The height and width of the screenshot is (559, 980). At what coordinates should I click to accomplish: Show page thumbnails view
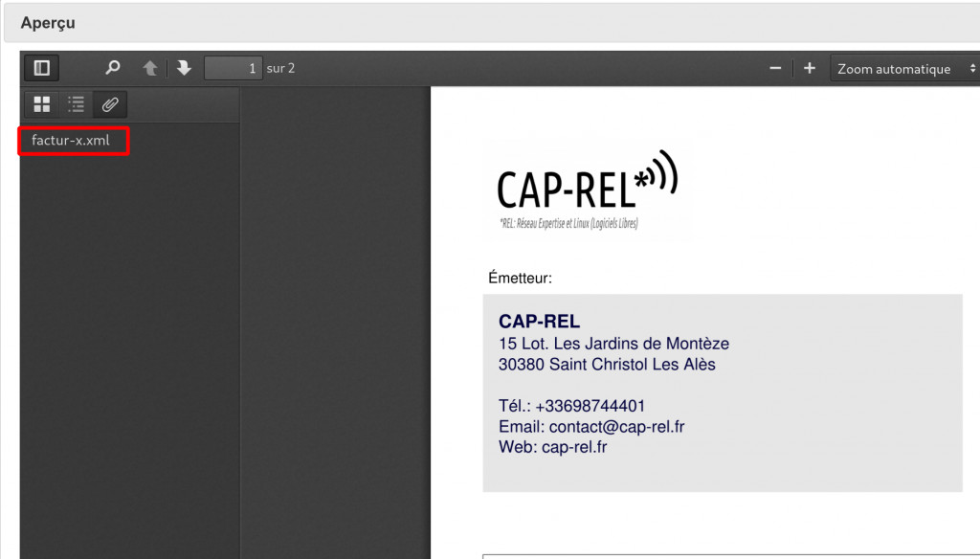point(42,104)
